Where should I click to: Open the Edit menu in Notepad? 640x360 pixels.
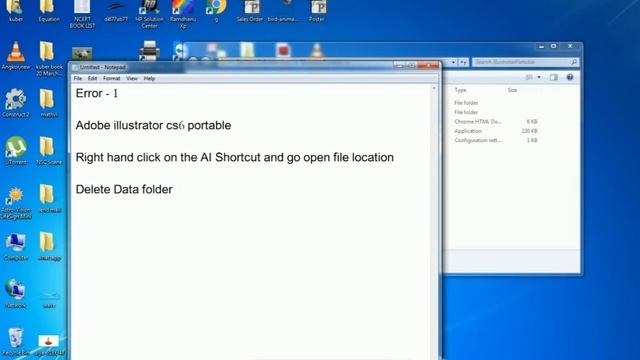coord(92,78)
